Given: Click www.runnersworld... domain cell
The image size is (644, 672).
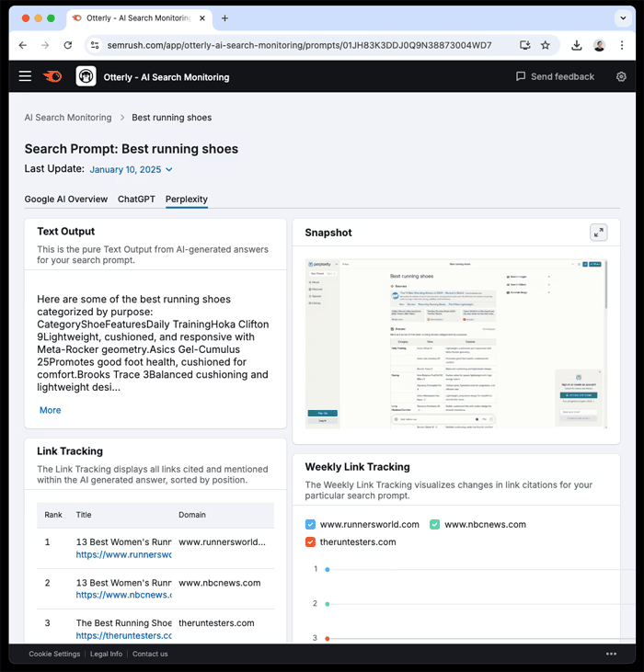Looking at the screenshot, I should point(222,541).
